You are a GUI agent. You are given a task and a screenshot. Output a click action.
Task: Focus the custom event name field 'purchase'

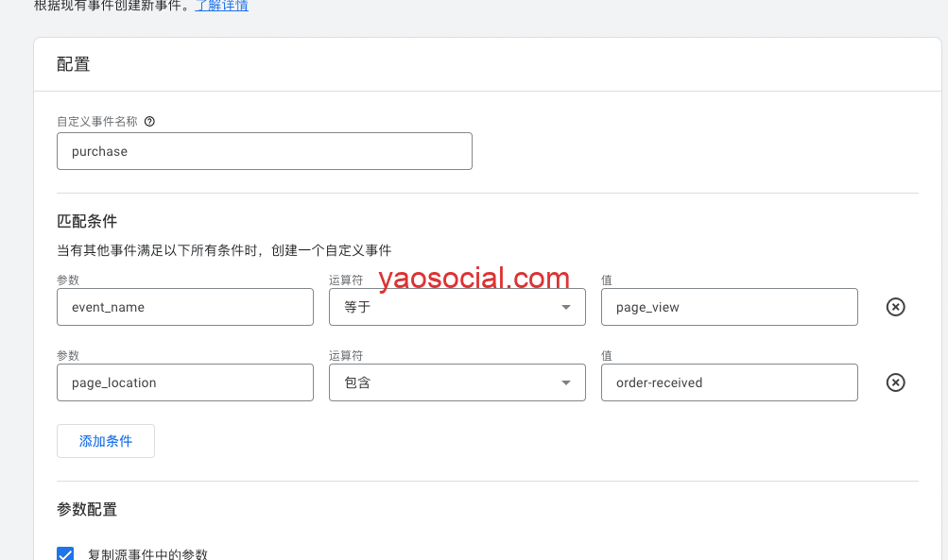point(264,151)
